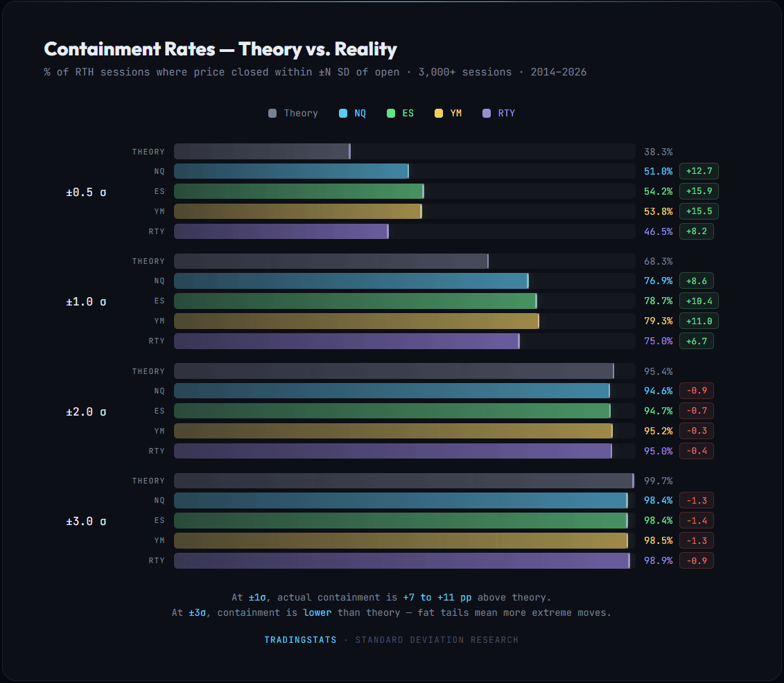
Task: Select the ±2.0 σ group label
Action: [85, 411]
